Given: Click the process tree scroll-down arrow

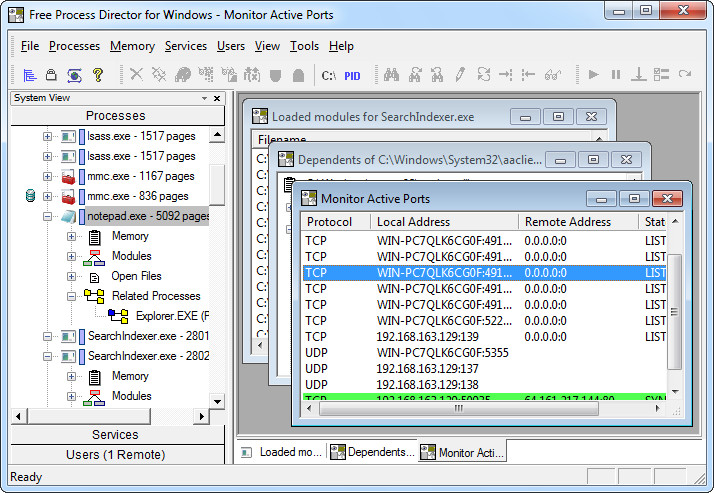Looking at the screenshot, I should (217, 402).
